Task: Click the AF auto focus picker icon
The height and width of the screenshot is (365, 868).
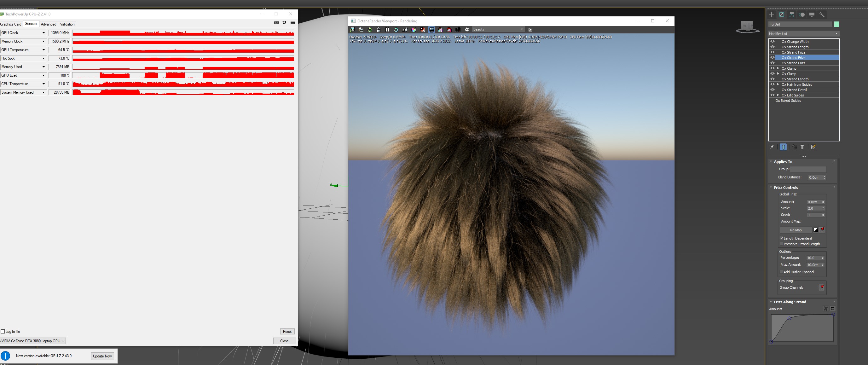Action: coord(405,30)
